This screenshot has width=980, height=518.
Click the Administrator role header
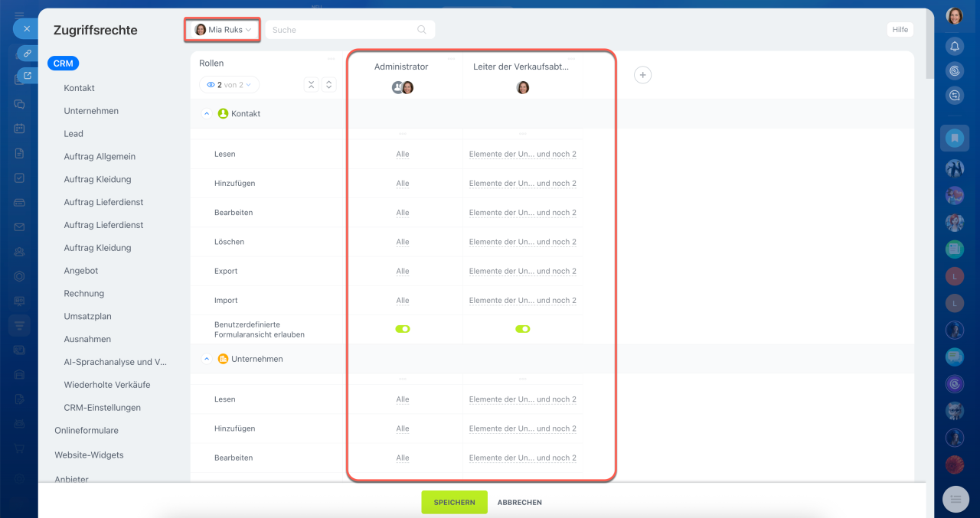click(401, 67)
